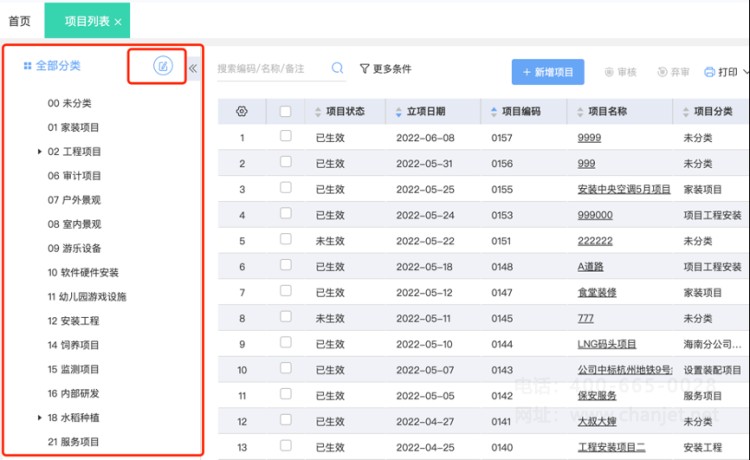Sort by 立项日期 column arrows
Image resolution: width=750 pixels, height=460 pixels.
pos(398,112)
